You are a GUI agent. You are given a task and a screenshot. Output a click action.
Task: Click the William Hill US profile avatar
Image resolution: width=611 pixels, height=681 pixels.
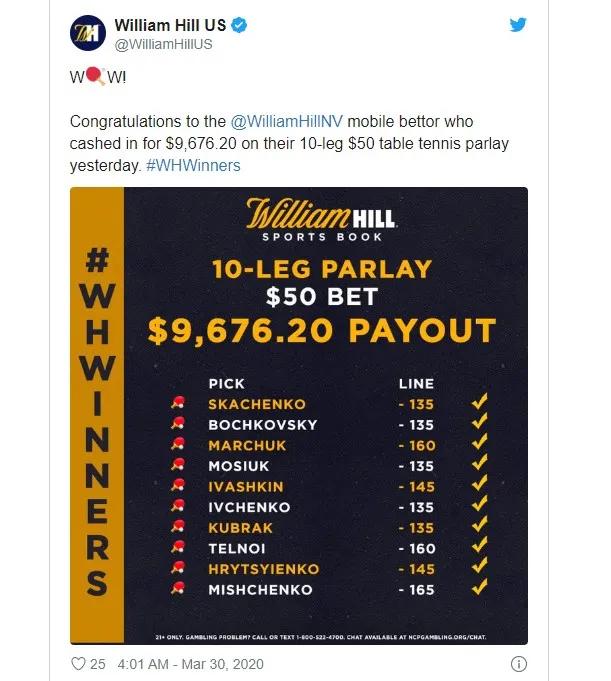(88, 33)
